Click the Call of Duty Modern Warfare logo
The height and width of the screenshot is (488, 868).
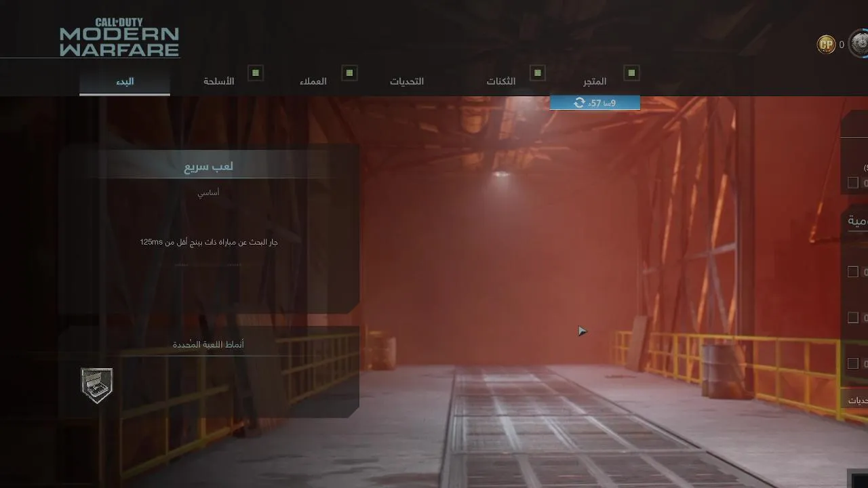(x=119, y=38)
